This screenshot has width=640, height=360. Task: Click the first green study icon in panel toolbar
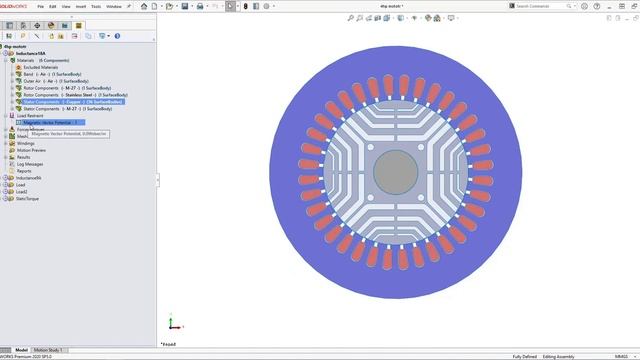coord(9,36)
